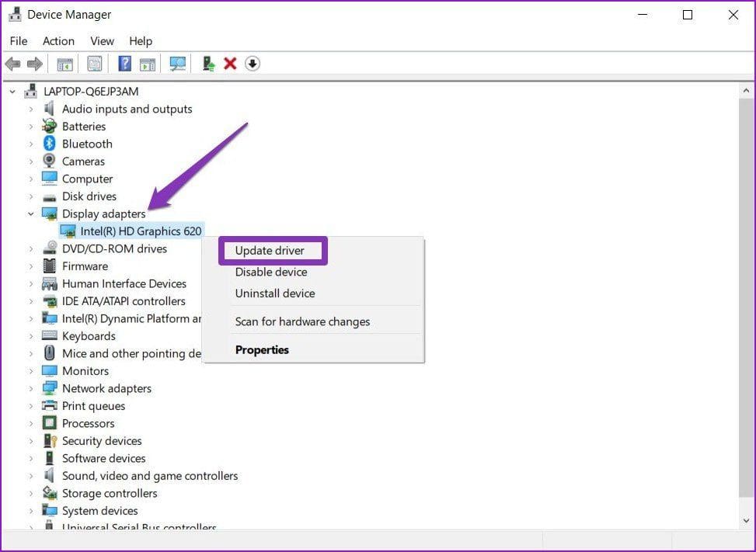Select the Batteries tree label

click(x=84, y=127)
